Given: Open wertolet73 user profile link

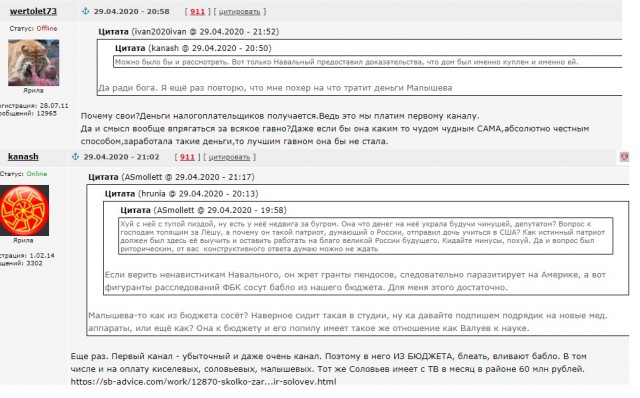Looking at the screenshot, I should click(x=33, y=11).
